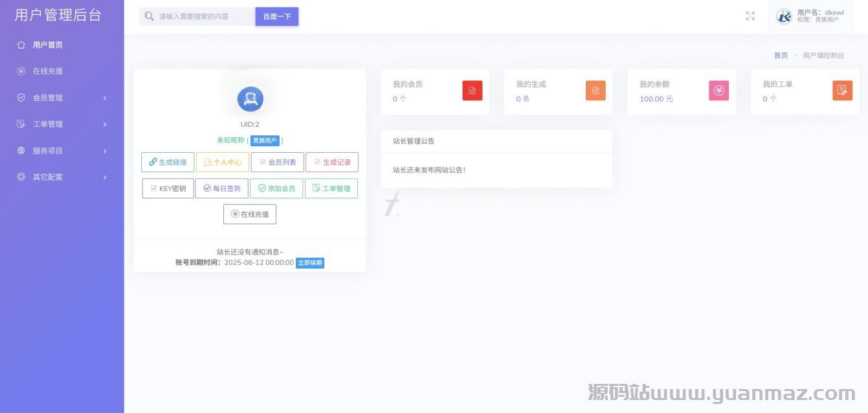
Task: Click the pink yen icon on 我的余额 card
Action: 718,91
